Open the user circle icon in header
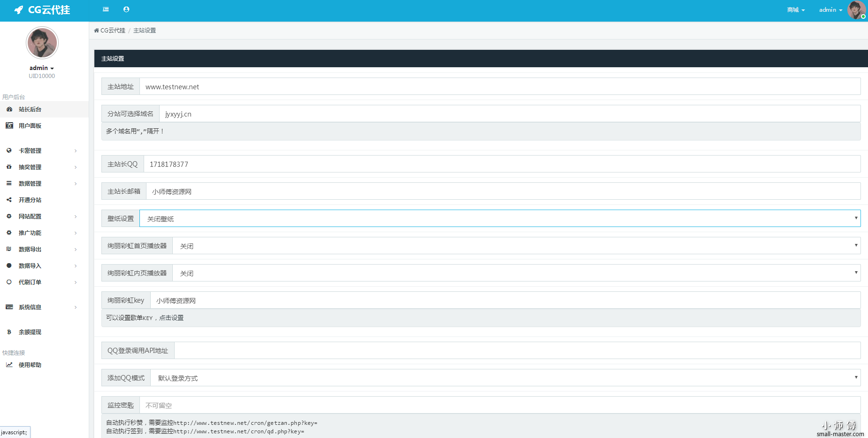 click(x=126, y=9)
